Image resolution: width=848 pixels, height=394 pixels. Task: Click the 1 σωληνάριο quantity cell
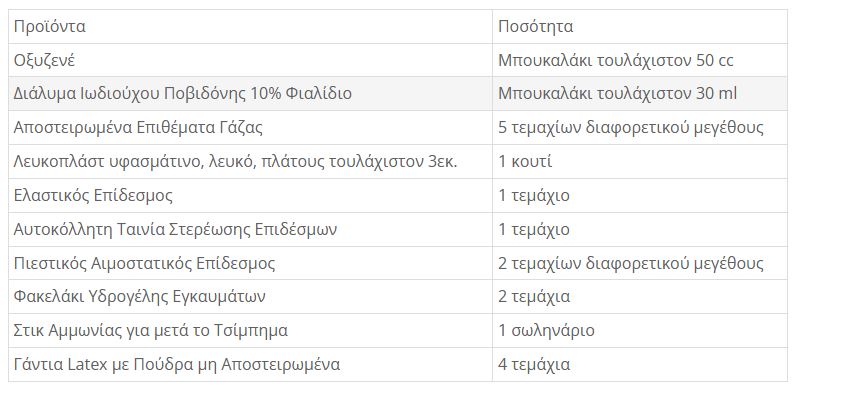[640, 330]
